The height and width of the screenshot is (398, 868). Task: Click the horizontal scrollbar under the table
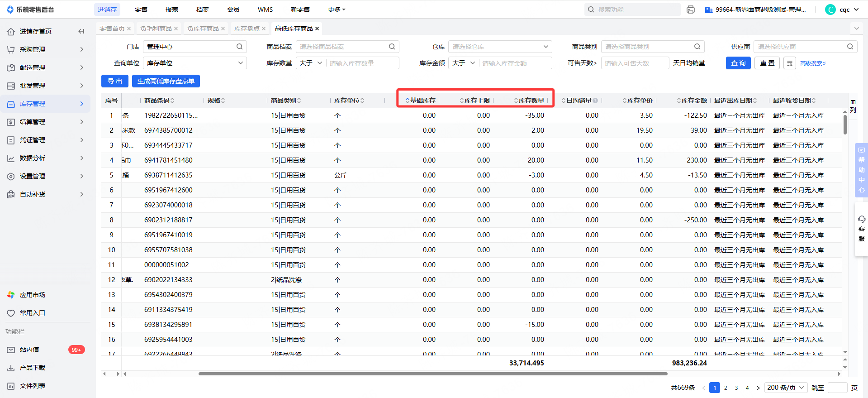(x=432, y=374)
